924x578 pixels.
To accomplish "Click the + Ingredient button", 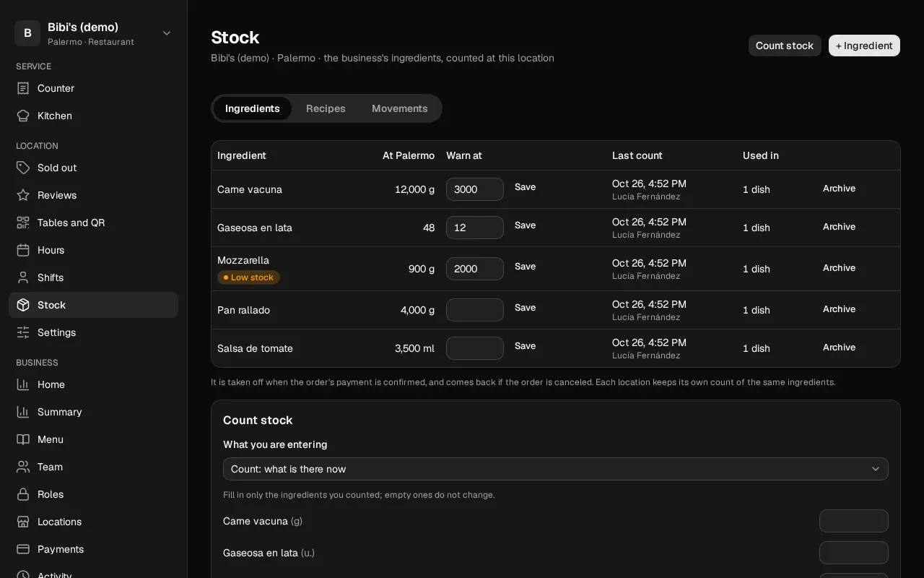I will point(864,46).
